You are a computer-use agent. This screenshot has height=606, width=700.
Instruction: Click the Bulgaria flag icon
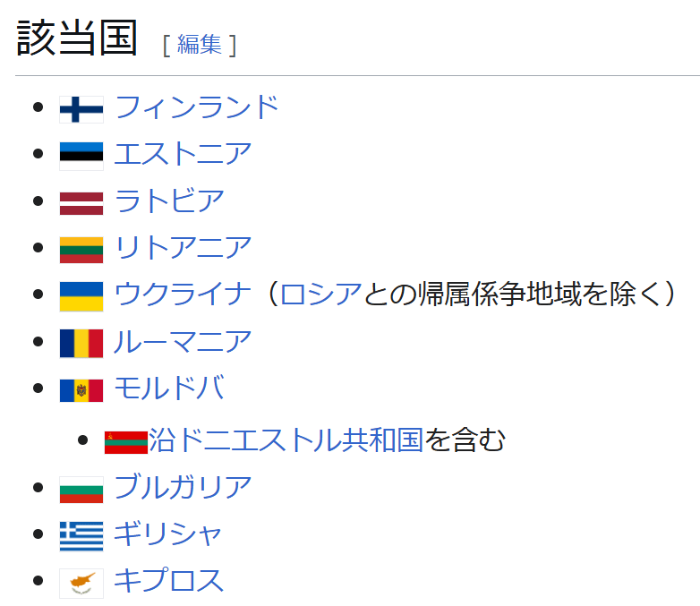(x=81, y=489)
